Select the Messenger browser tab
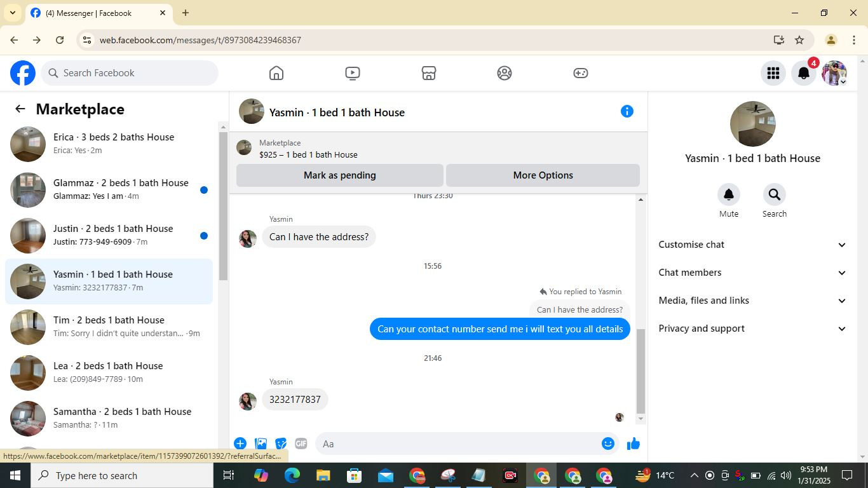Image resolution: width=868 pixels, height=488 pixels. pos(98,13)
